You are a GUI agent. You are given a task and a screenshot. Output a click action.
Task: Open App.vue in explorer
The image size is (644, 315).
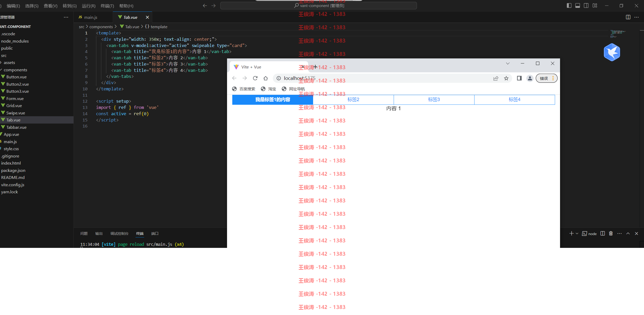[37, 135]
